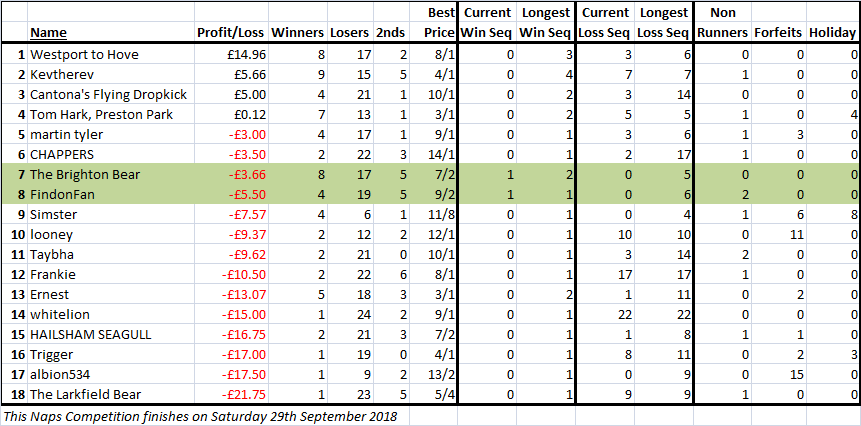
Task: Click Kevtherev's £5.66 profit cell
Action: [231, 75]
